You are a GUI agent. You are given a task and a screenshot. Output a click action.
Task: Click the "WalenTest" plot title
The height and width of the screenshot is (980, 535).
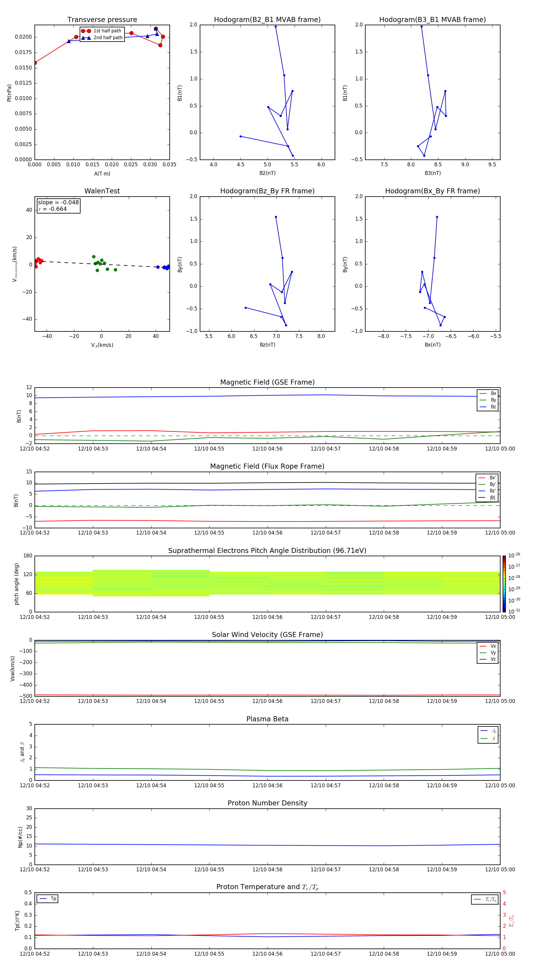coord(102,191)
